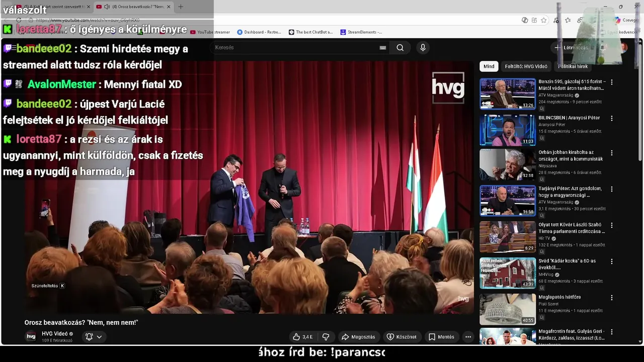Open options menu for Svéd Kádár kocka

(612, 261)
